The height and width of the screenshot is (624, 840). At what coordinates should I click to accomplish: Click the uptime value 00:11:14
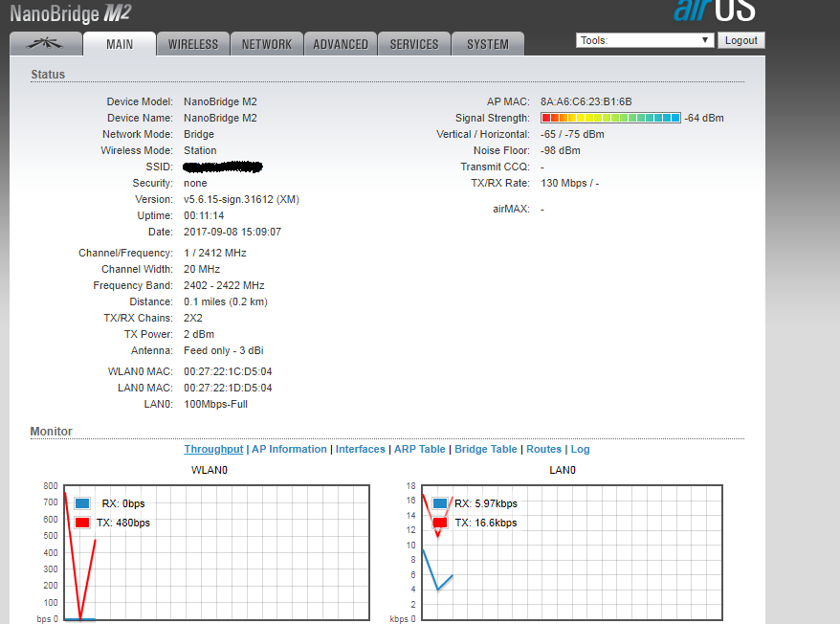coord(204,215)
